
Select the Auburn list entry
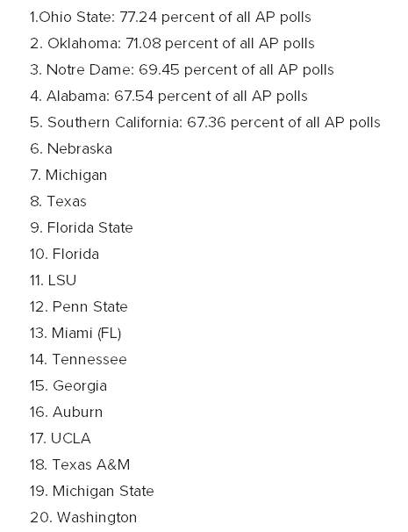(x=66, y=412)
